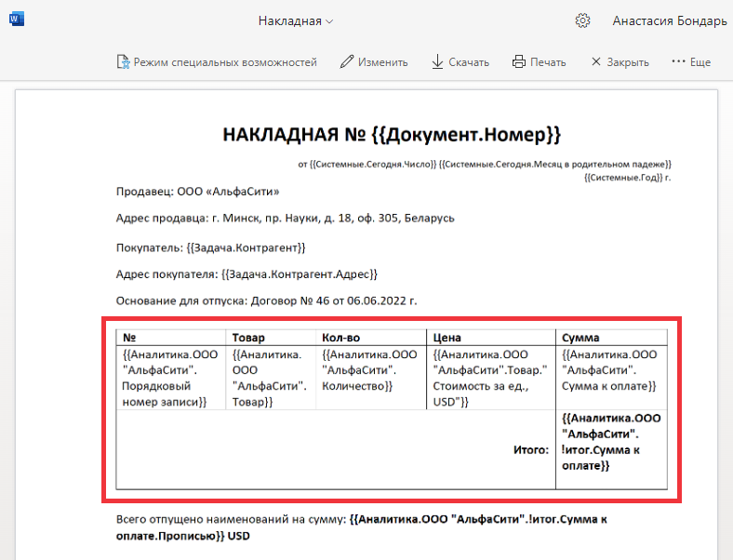Click the three dots more icon
The image size is (733, 560).
coord(678,61)
